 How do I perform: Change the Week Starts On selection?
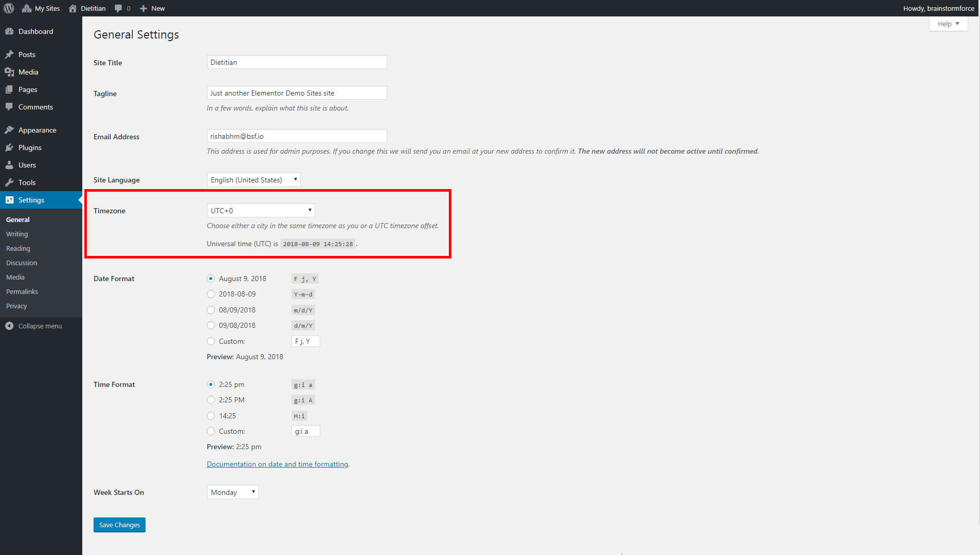[232, 492]
